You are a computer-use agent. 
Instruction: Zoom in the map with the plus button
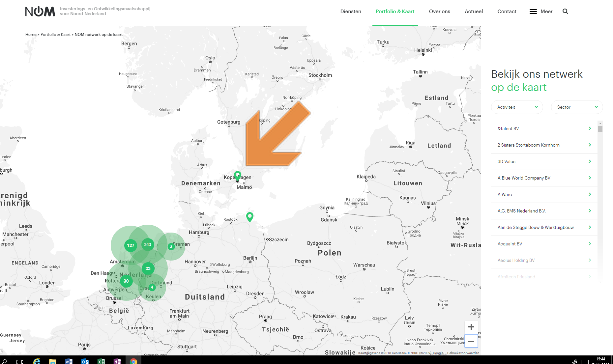471,327
